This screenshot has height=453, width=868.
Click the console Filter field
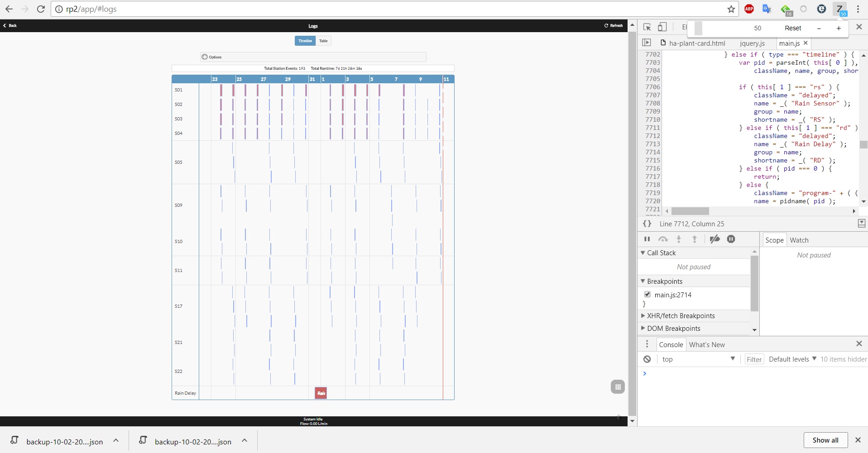coord(754,359)
